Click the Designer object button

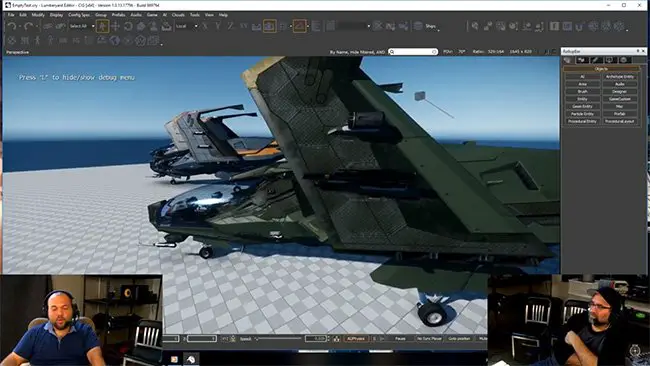coord(620,92)
